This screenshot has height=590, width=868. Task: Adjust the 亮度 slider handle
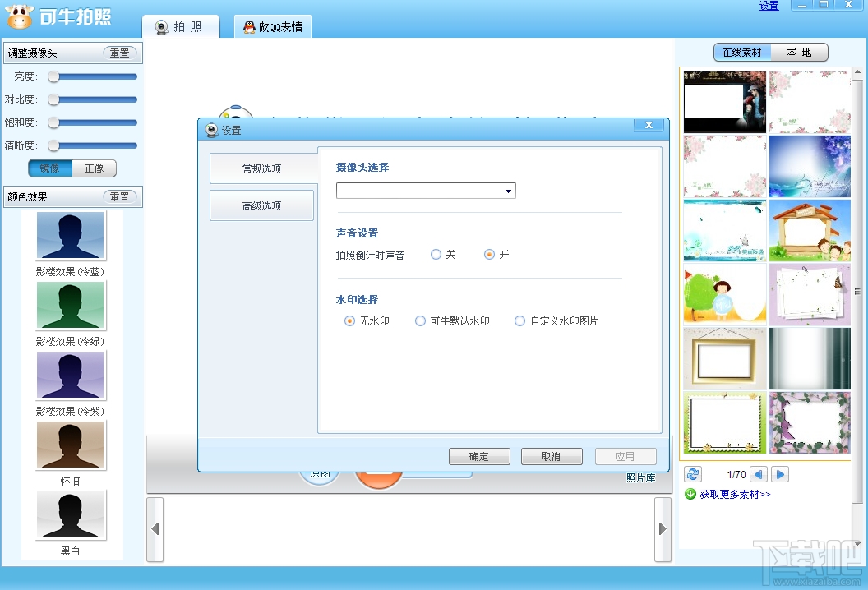[53, 77]
